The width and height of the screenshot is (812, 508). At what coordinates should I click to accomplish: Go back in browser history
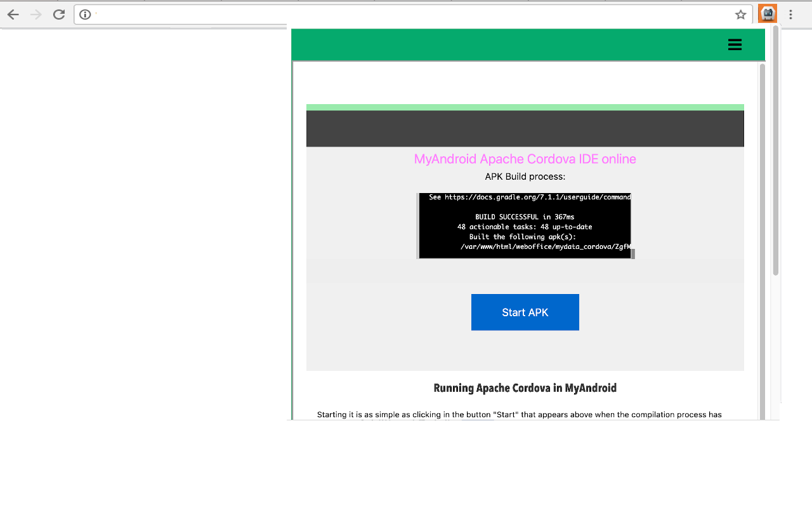click(13, 15)
